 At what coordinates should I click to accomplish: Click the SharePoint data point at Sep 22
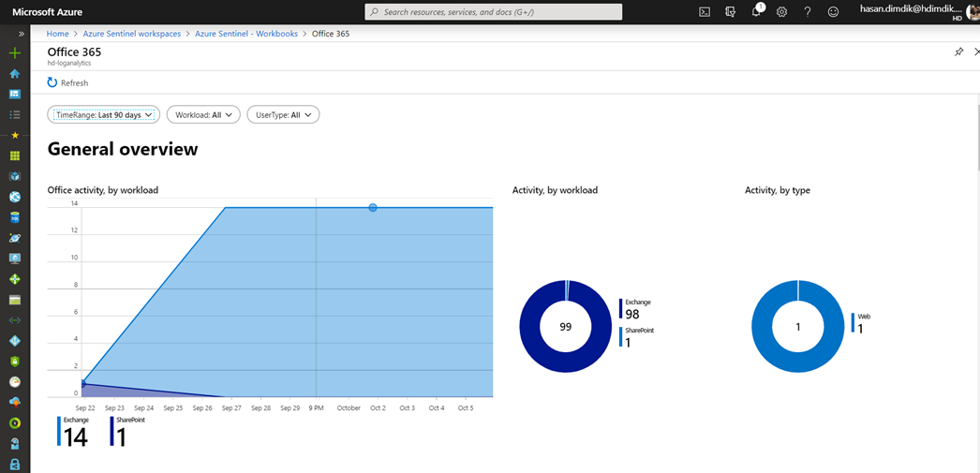(82, 384)
